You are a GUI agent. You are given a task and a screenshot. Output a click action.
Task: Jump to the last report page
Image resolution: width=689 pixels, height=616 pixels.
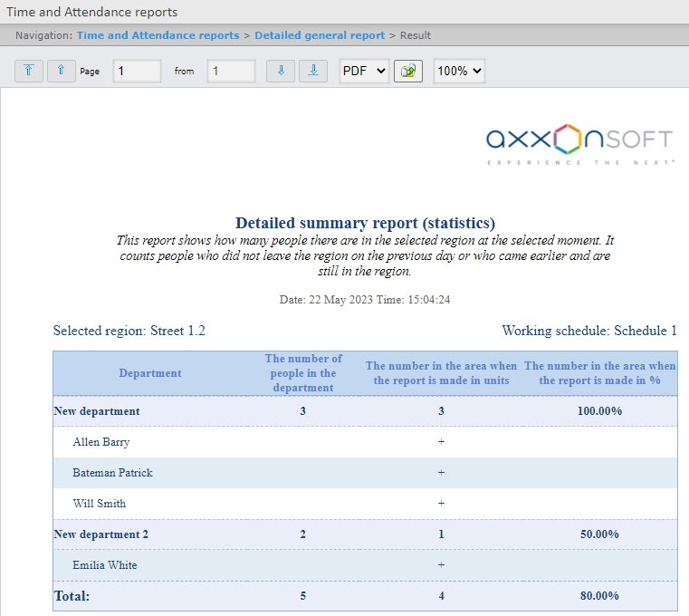(312, 71)
